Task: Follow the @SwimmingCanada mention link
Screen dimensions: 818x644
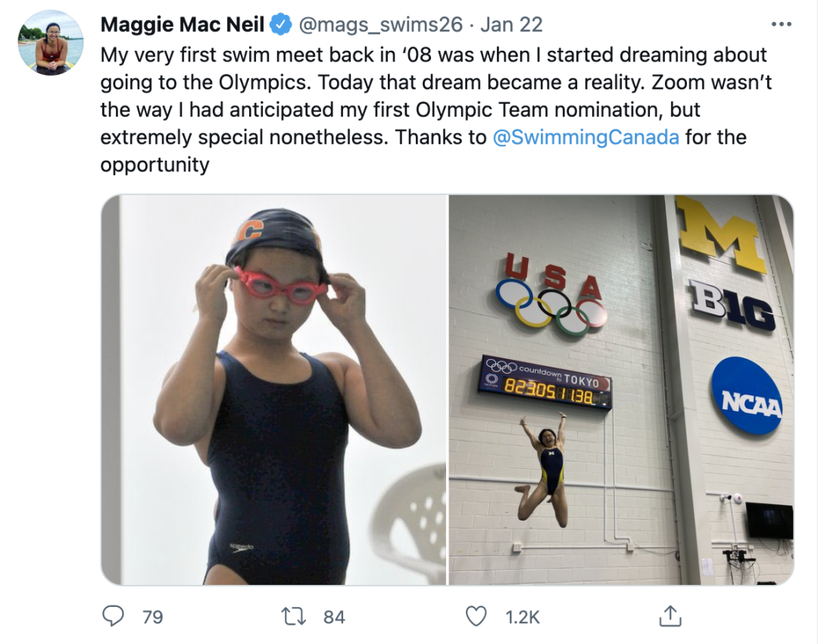Action: (x=585, y=137)
